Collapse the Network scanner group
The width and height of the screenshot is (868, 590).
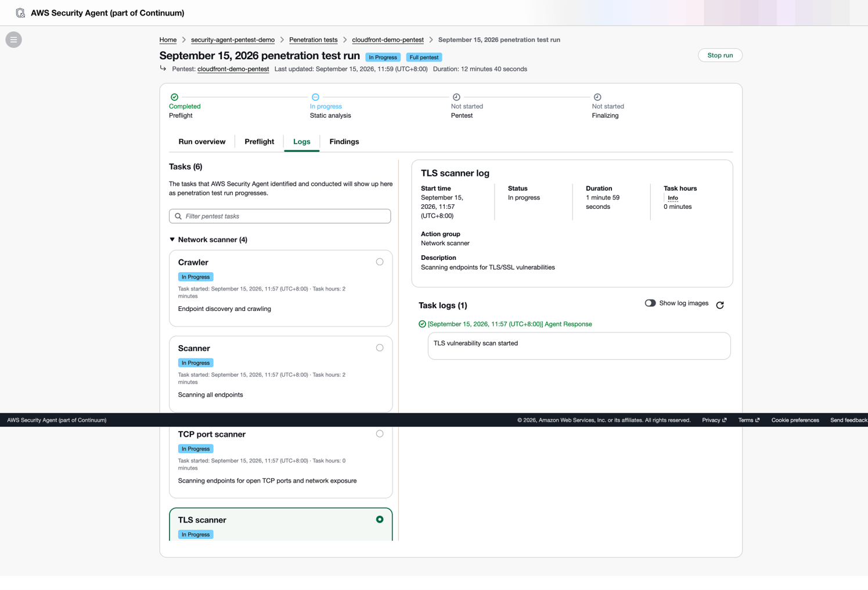click(x=172, y=240)
